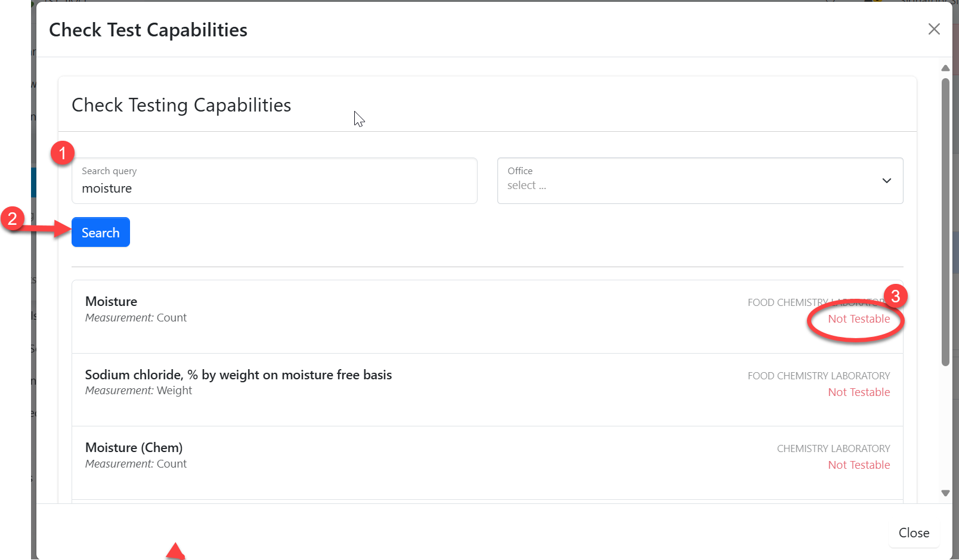Click Not Testable status under Sodium chloride
Viewport: 959px width, 560px height.
coord(859,392)
